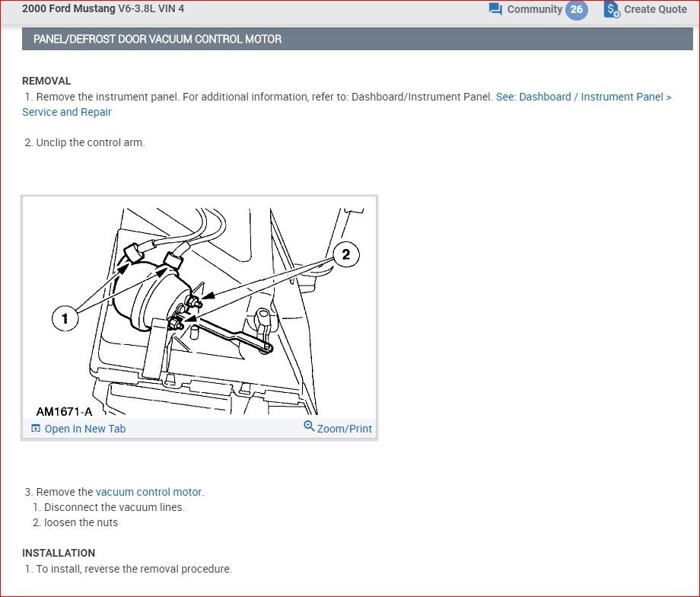This screenshot has width=700, height=597.
Task: Click the vehicle title 2000 Ford Mustang
Action: pos(103,8)
